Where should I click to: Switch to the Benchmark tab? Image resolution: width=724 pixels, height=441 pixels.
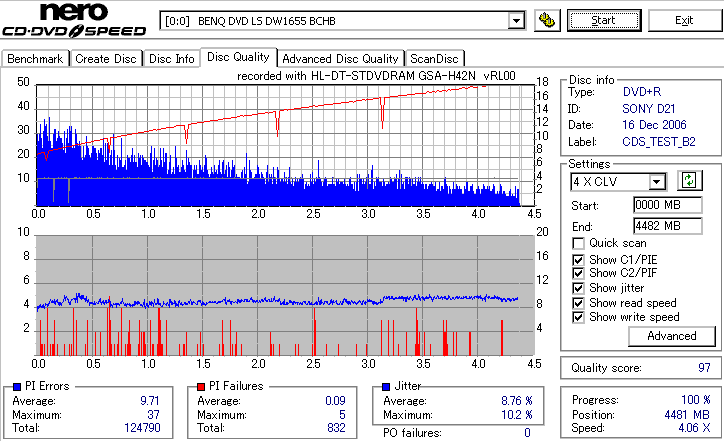pyautogui.click(x=35, y=59)
